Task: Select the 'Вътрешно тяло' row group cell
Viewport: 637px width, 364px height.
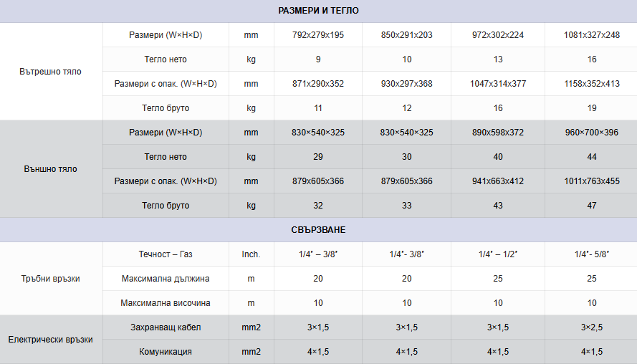Action: pyautogui.click(x=50, y=72)
